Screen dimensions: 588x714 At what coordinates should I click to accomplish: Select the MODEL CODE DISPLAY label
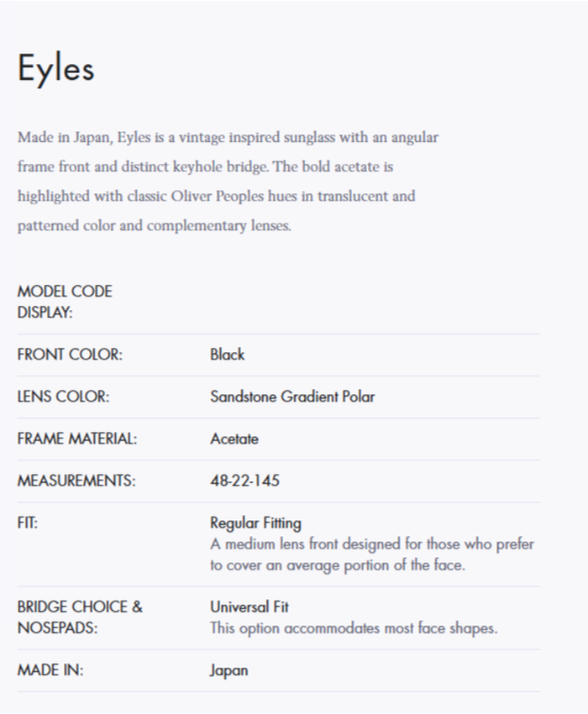point(65,302)
